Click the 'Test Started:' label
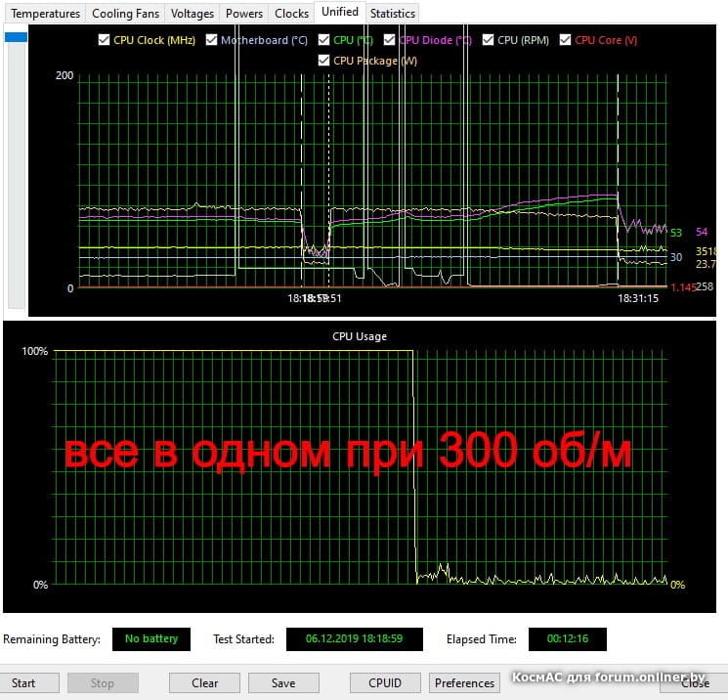This screenshot has width=728, height=700. pyautogui.click(x=243, y=639)
